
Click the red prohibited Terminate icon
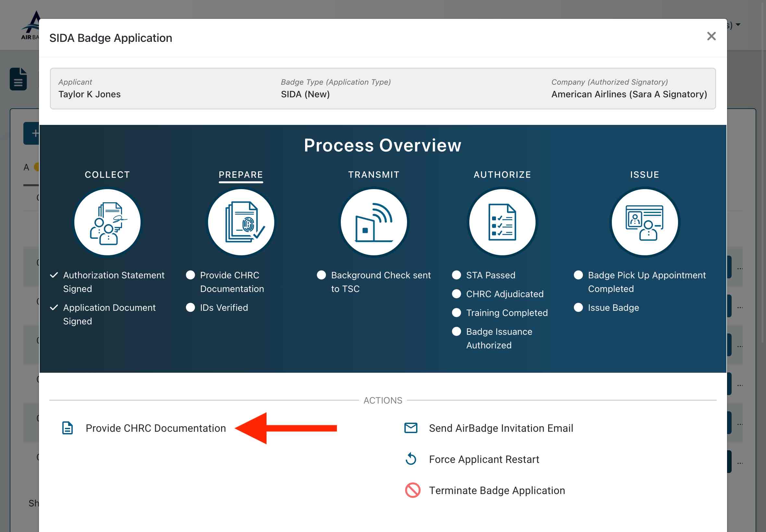412,490
